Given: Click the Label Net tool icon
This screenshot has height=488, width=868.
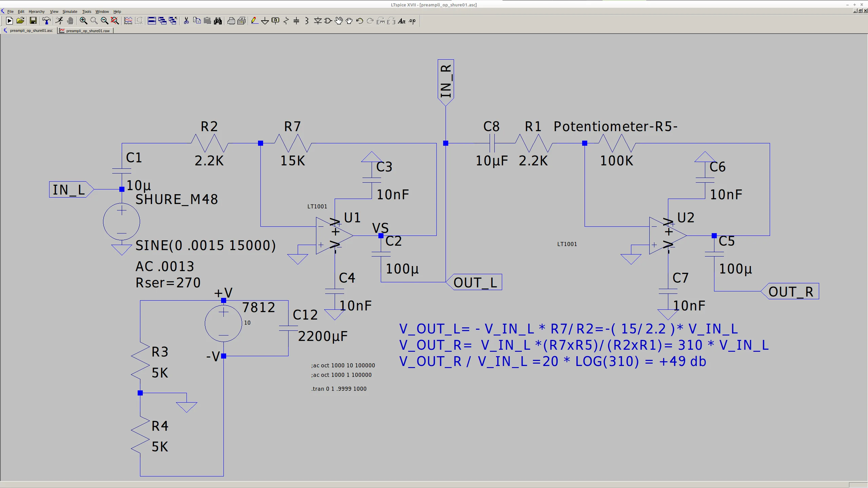Looking at the screenshot, I should click(275, 21).
